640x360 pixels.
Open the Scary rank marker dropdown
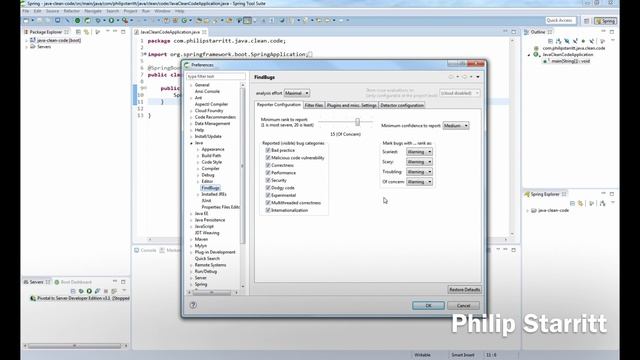[x=419, y=162]
